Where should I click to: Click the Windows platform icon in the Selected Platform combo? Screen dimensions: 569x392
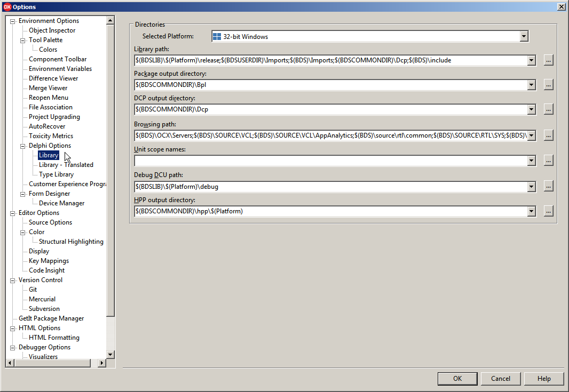tap(217, 37)
